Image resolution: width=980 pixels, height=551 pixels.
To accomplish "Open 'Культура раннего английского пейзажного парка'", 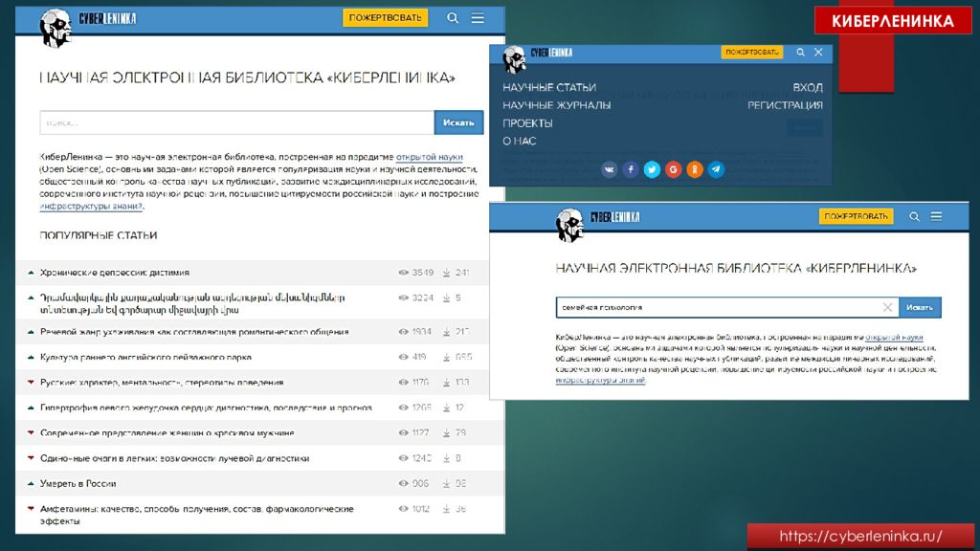I will [x=145, y=358].
